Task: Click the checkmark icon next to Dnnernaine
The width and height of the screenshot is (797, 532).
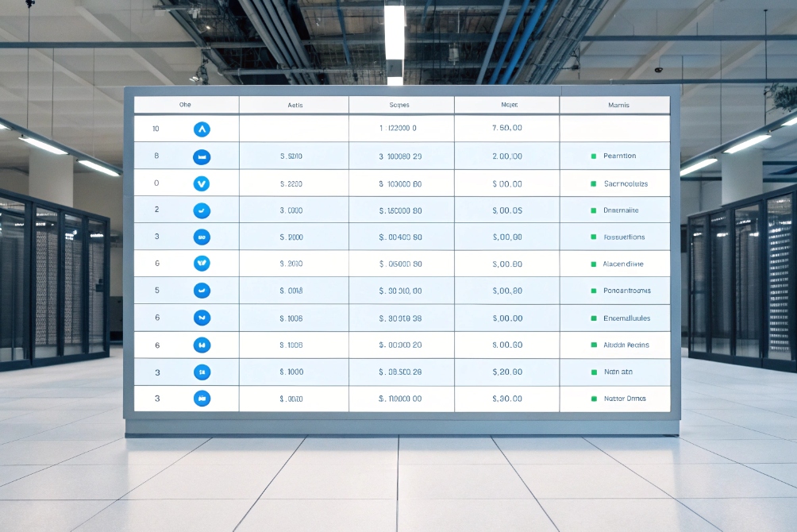Action: pyautogui.click(x=201, y=210)
